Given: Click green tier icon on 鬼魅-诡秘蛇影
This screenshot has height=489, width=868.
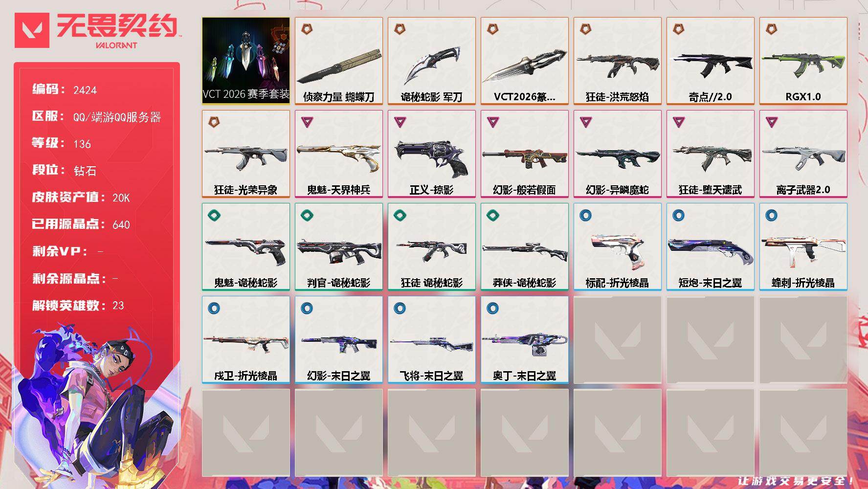Looking at the screenshot, I should pyautogui.click(x=214, y=215).
